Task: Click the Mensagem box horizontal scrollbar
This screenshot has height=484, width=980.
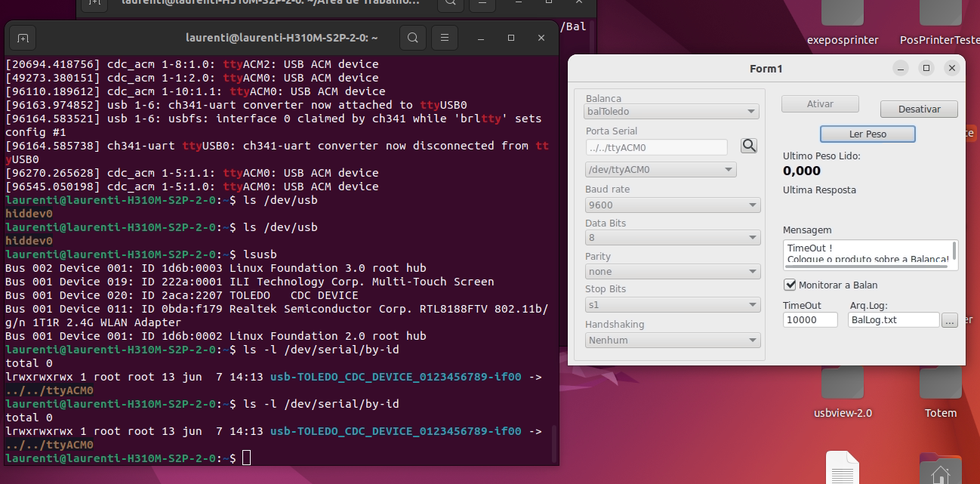Action: 868,266
